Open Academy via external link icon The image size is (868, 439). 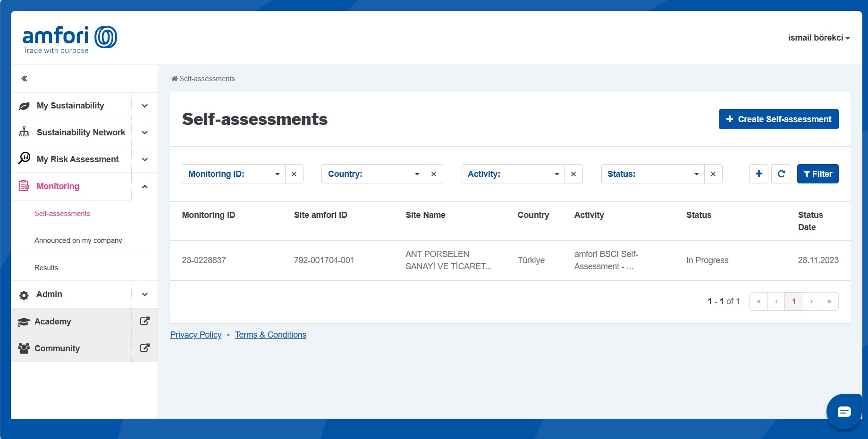tap(145, 321)
